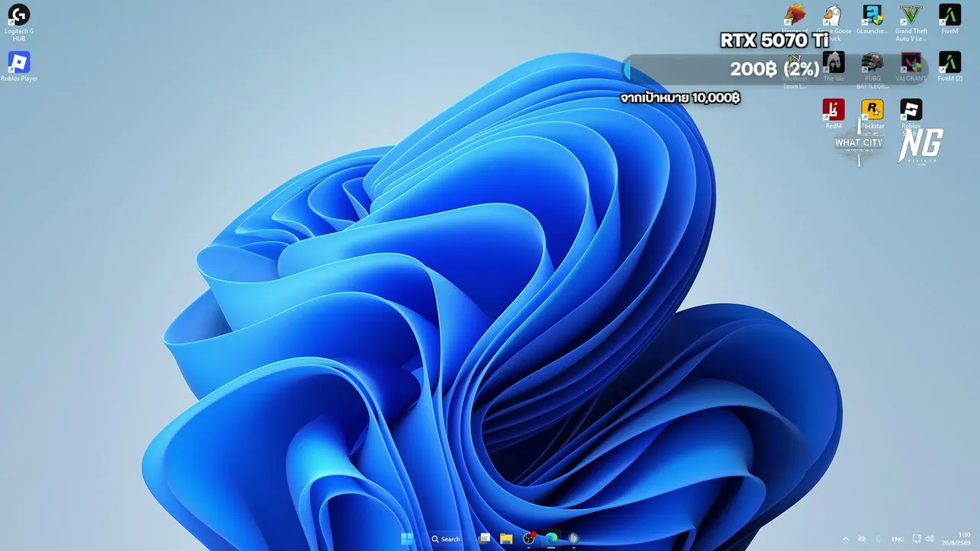The width and height of the screenshot is (980, 551).
Task: Open quick settings via the volume icon
Action: 929,539
